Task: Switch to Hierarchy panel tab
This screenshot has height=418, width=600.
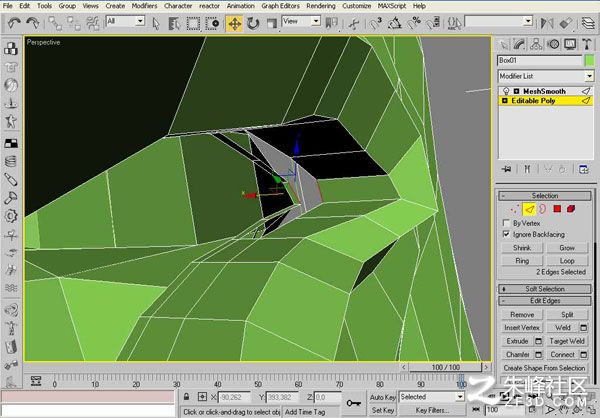Action: [536, 45]
